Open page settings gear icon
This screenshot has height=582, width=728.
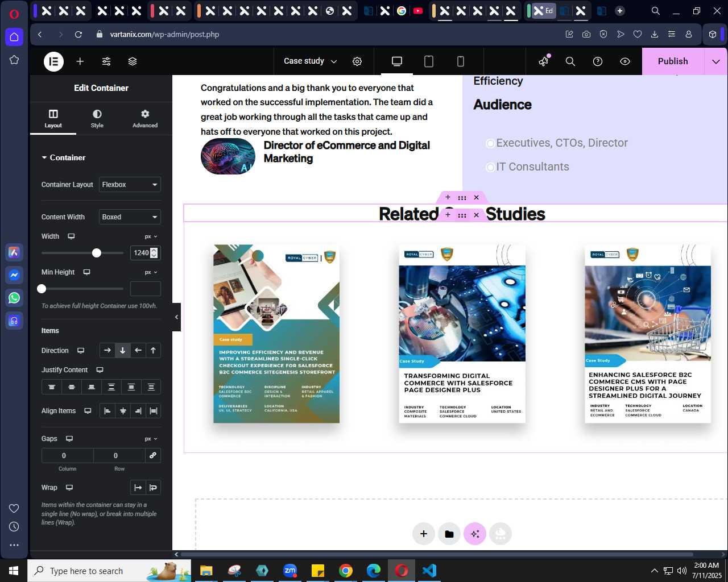coord(357,61)
